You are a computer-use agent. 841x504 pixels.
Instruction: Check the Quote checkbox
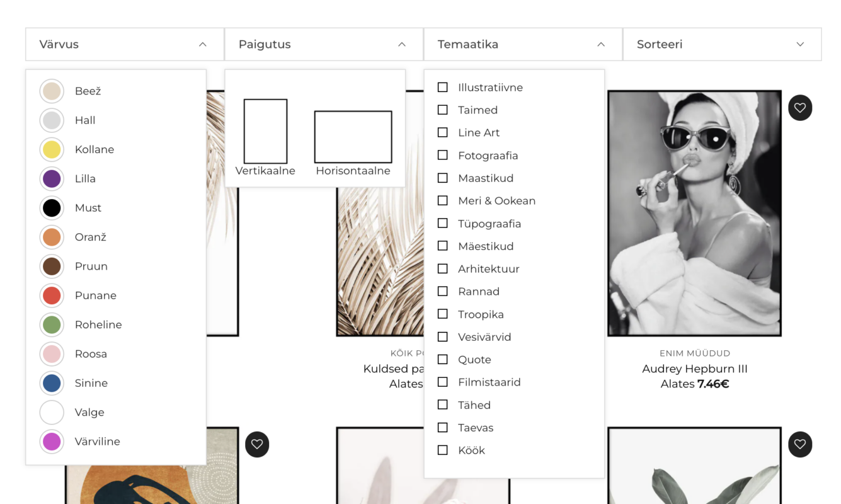pyautogui.click(x=443, y=359)
